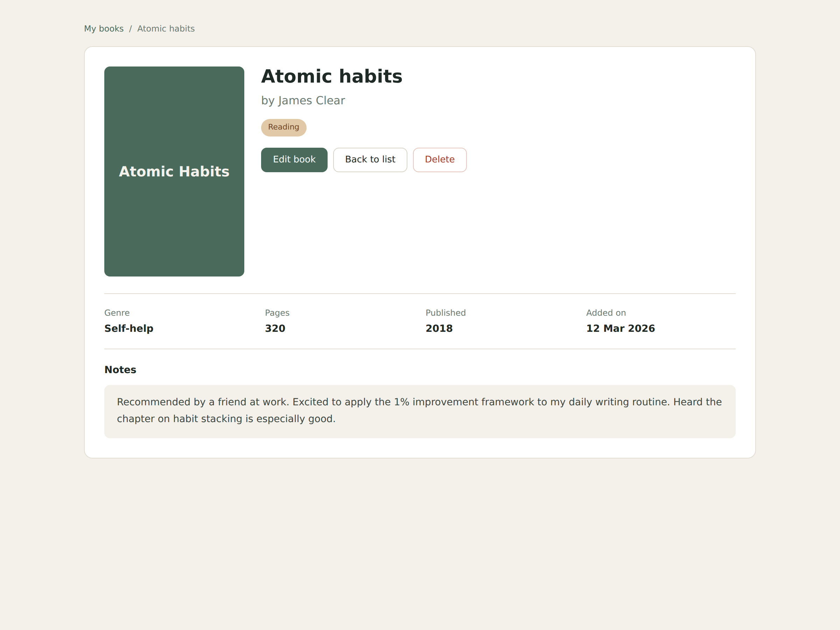
Task: Click the Atomic habits page heading
Action: point(331,76)
